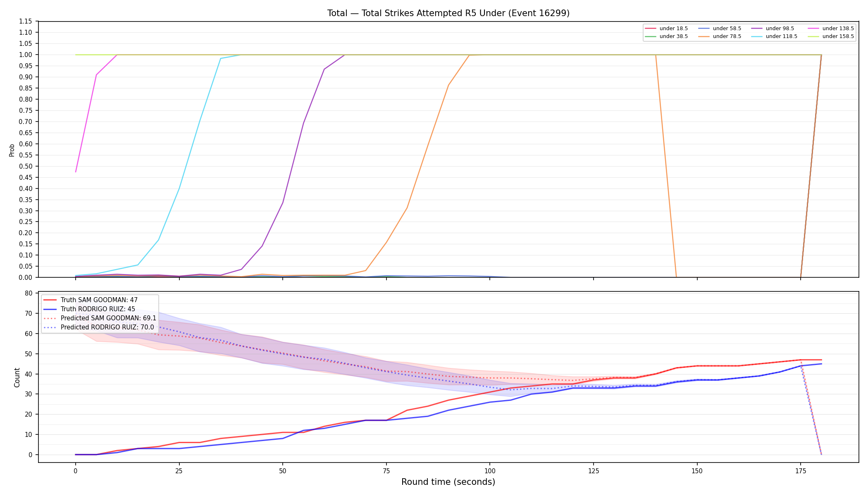Click the 'under 138.5' legend entry

point(831,29)
